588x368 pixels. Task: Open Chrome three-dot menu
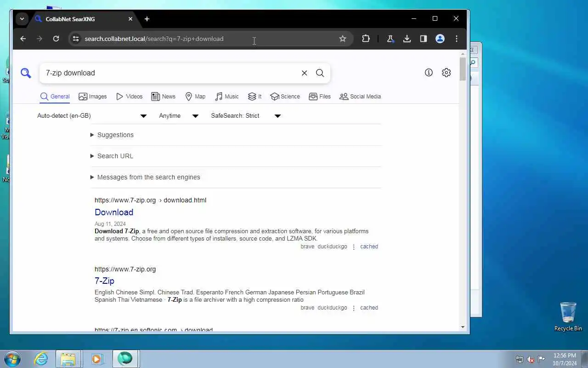pyautogui.click(x=457, y=39)
